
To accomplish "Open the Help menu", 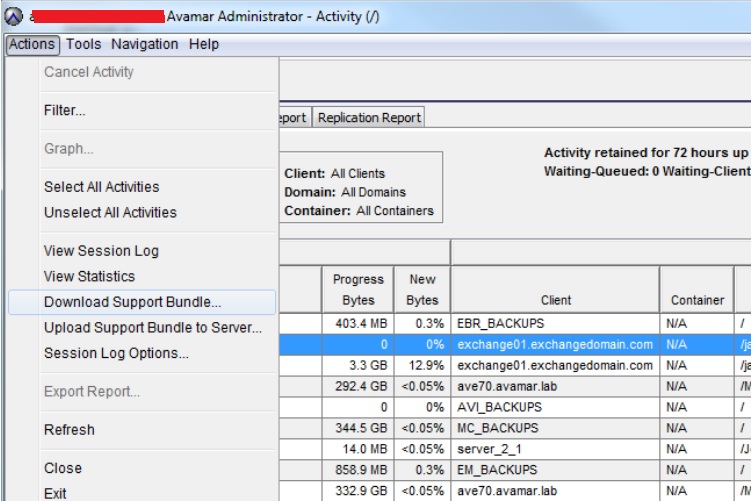I will tap(204, 44).
